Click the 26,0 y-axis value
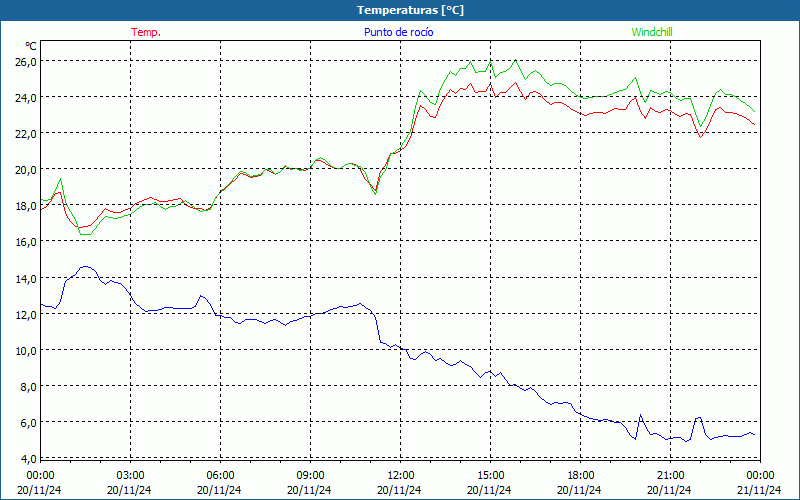The height and width of the screenshot is (500, 800). point(26,62)
